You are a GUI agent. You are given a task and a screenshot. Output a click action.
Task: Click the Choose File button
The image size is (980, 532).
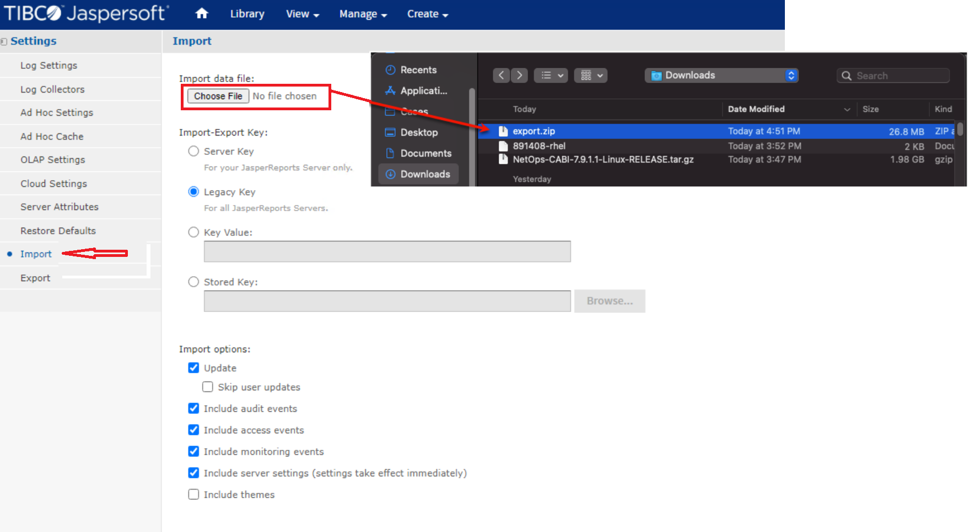point(218,96)
